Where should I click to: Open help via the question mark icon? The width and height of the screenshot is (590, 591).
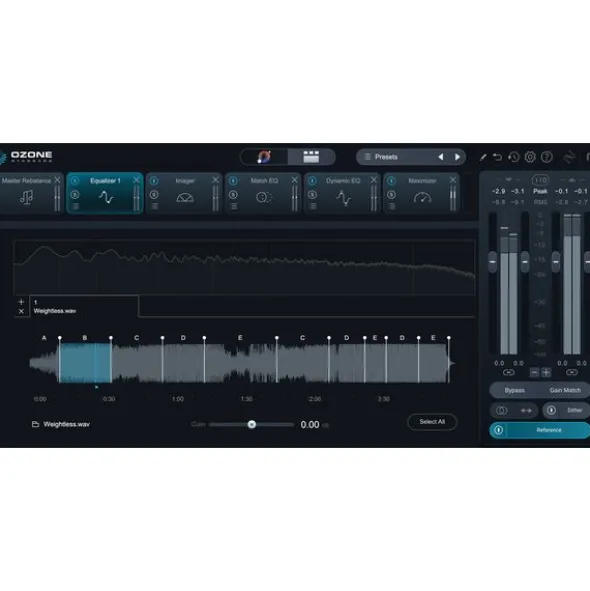(547, 157)
